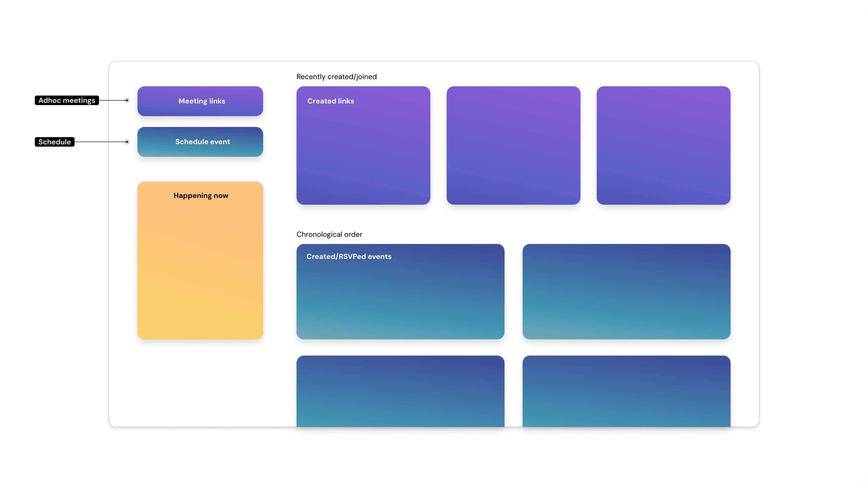
Task: Select the middle purple recent card
Action: (513, 145)
